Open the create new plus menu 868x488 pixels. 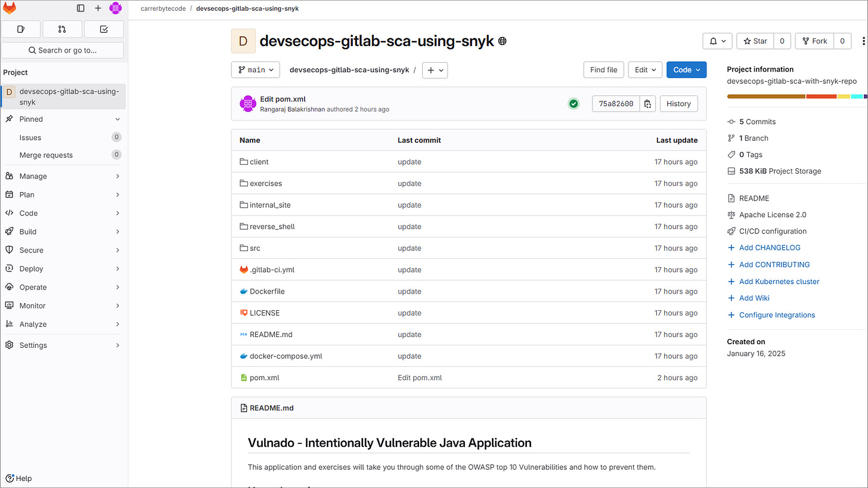98,8
